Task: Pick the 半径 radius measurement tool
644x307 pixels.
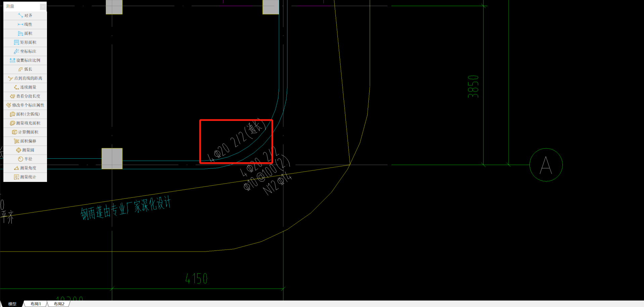Action: point(25,159)
